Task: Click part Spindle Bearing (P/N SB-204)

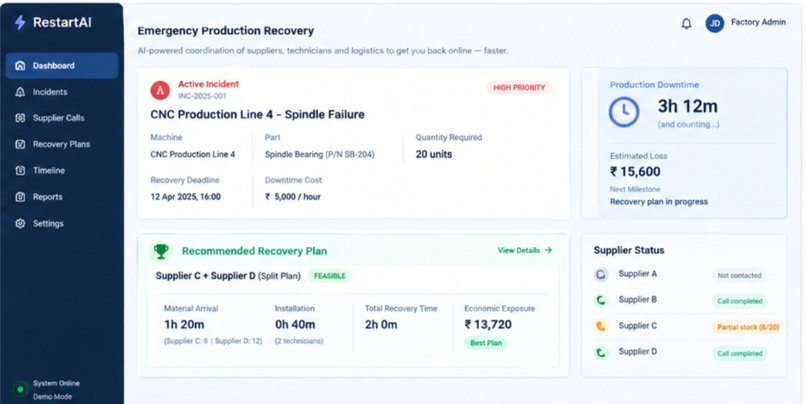Action: click(320, 154)
